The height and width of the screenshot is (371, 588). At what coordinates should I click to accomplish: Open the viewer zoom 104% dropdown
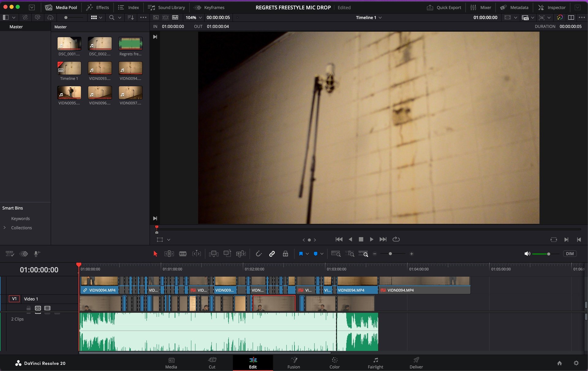click(x=194, y=17)
